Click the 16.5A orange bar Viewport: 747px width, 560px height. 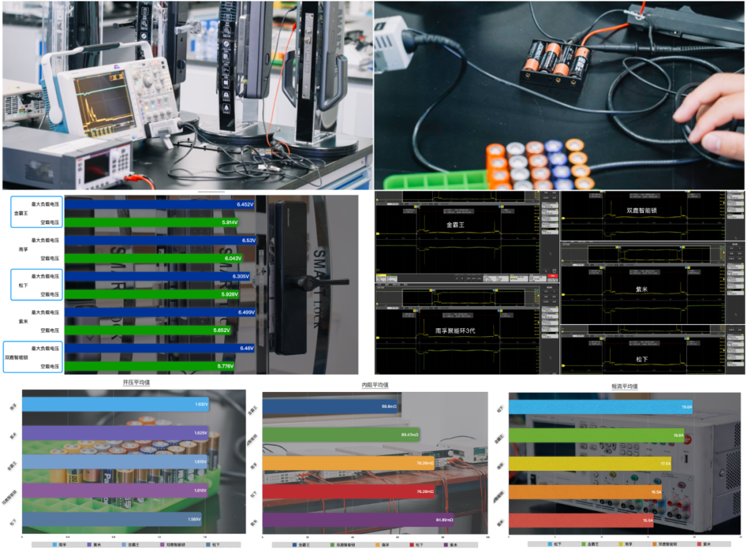pyautogui.click(x=586, y=492)
